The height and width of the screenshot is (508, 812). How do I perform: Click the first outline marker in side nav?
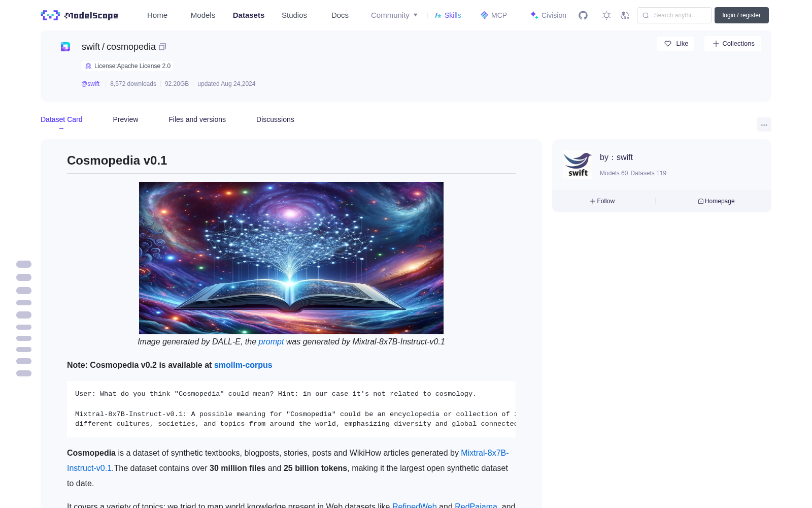point(24,264)
